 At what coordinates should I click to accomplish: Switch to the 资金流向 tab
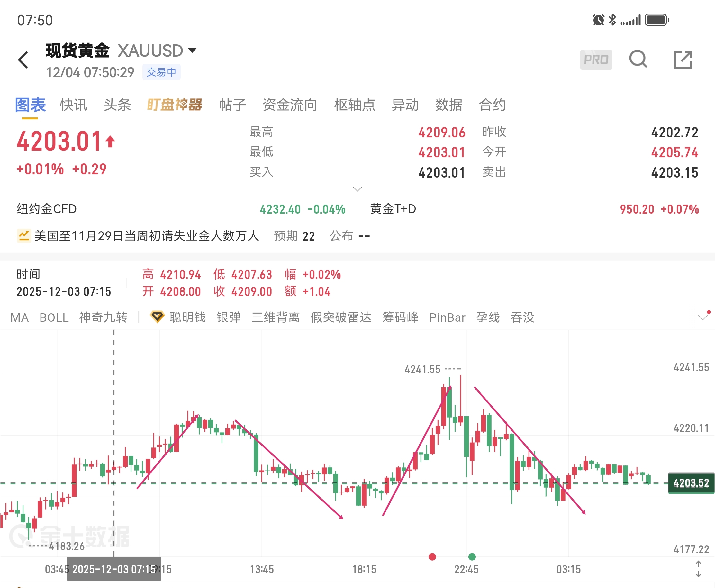coord(290,105)
